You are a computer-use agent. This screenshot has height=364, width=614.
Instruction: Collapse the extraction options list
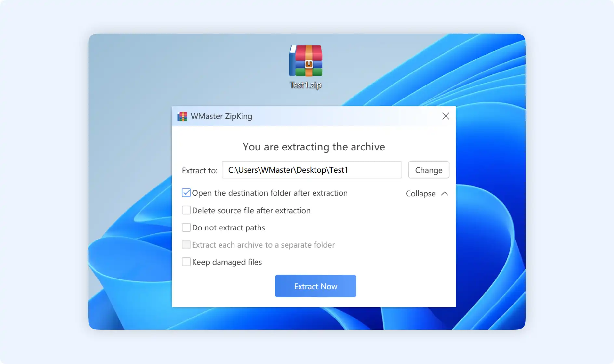click(427, 194)
